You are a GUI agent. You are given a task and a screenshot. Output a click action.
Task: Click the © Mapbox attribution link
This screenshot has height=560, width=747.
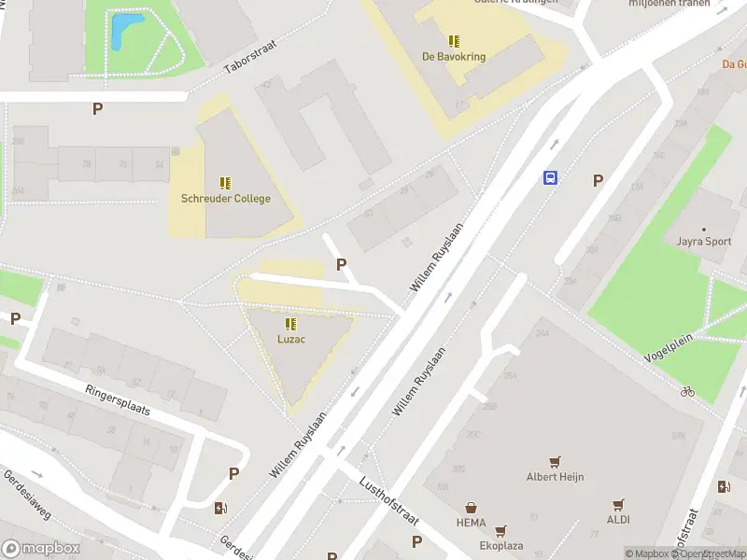(647, 553)
